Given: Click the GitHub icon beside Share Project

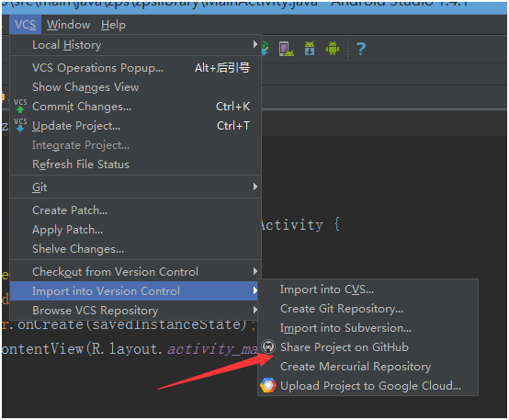Looking at the screenshot, I should pyautogui.click(x=268, y=346).
